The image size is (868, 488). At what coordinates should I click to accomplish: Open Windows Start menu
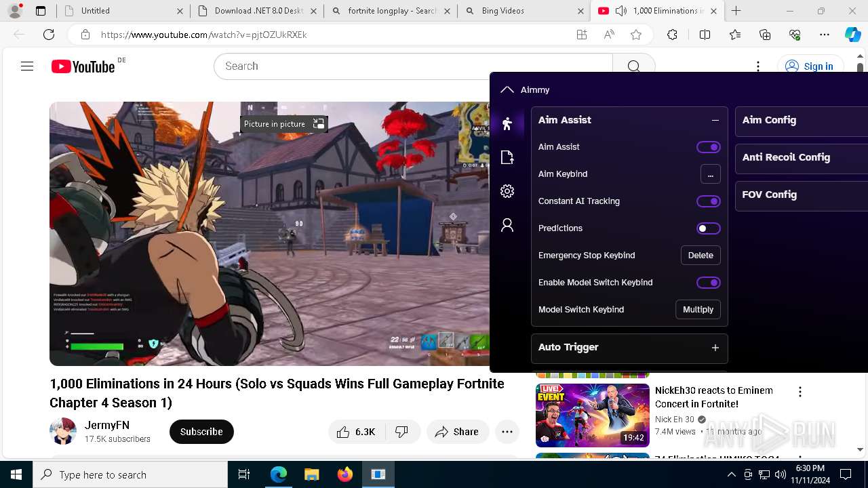click(x=16, y=474)
